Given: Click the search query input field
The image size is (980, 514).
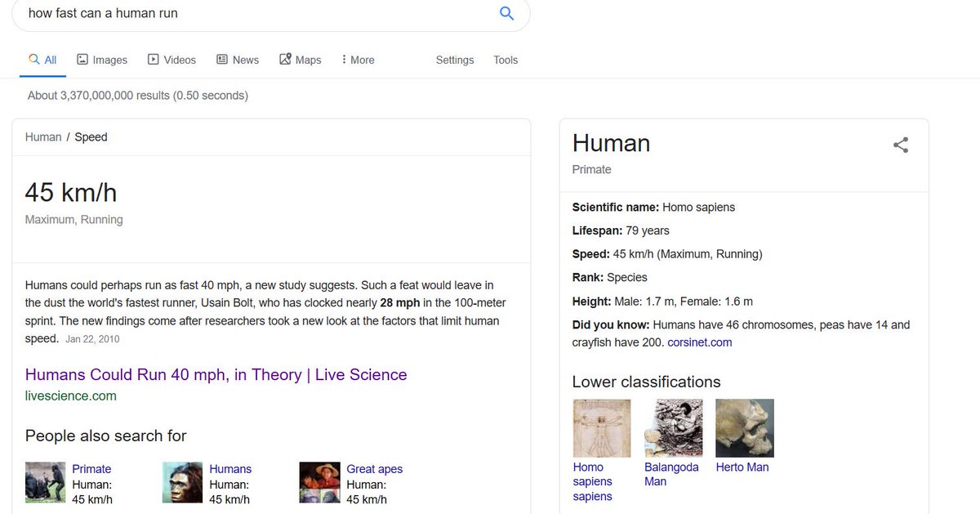Looking at the screenshot, I should coord(257,13).
